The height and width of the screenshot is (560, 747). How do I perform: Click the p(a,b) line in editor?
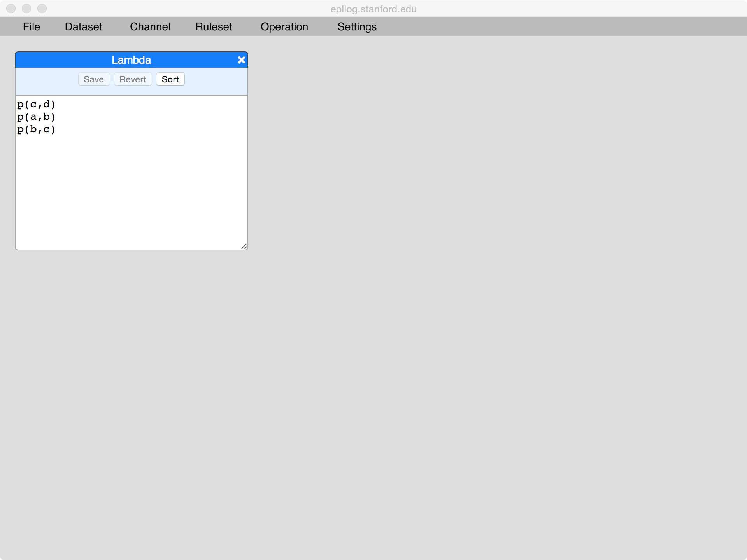pos(36,117)
